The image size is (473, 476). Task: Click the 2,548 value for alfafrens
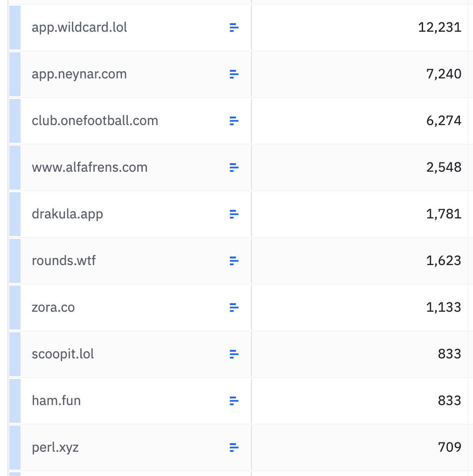click(x=444, y=168)
